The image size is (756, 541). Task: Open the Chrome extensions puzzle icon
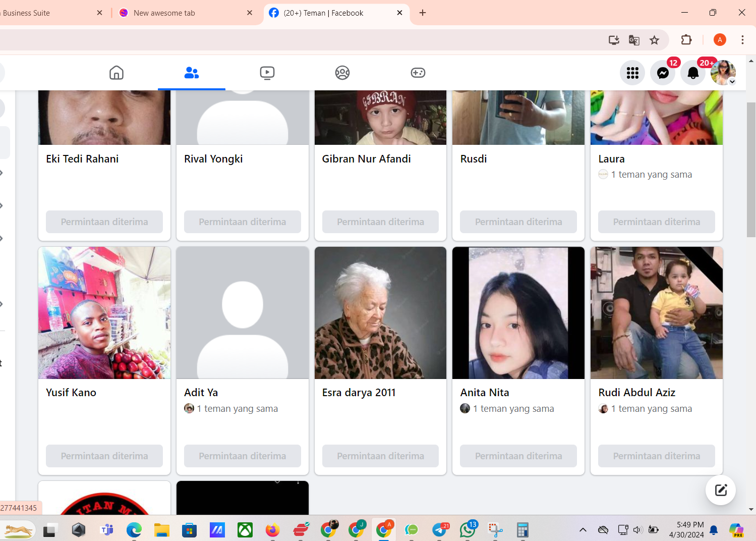click(686, 40)
